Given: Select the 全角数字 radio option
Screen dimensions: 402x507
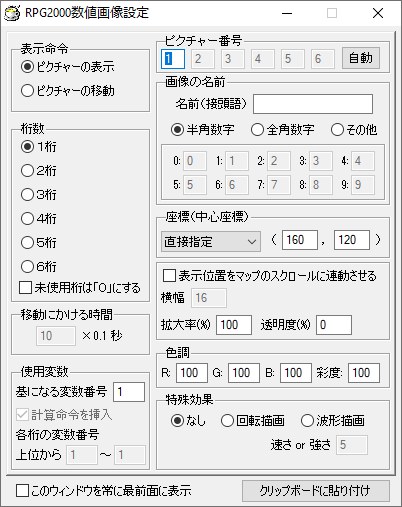Looking at the screenshot, I should coord(283,130).
